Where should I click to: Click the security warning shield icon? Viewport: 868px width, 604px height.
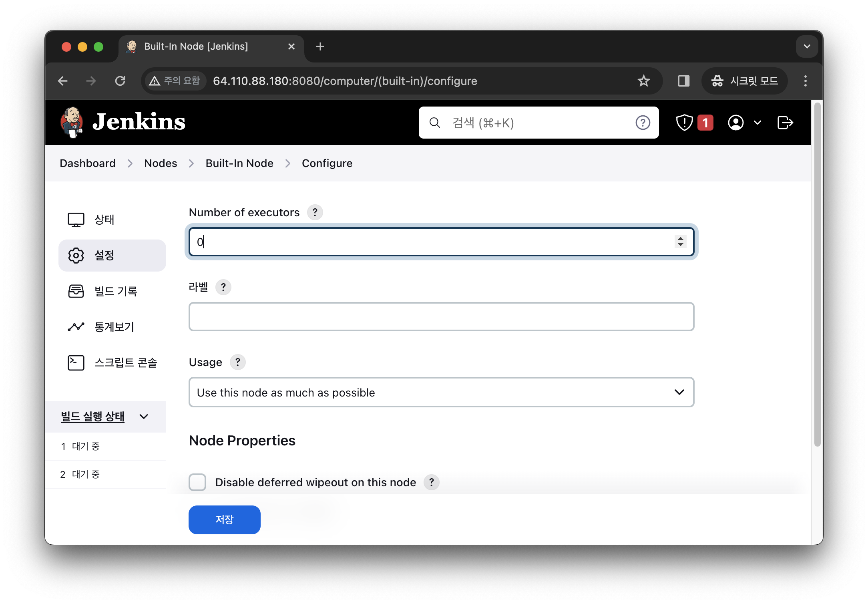(x=684, y=123)
